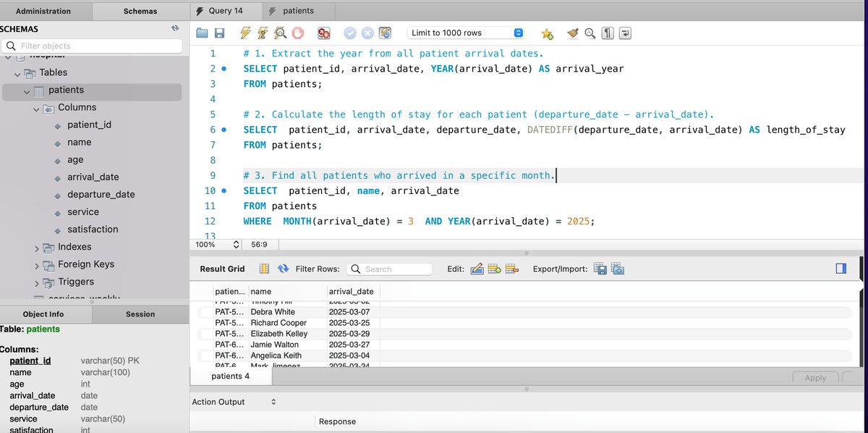
Task: Beautify the SQL with the broom icon
Action: (x=571, y=33)
